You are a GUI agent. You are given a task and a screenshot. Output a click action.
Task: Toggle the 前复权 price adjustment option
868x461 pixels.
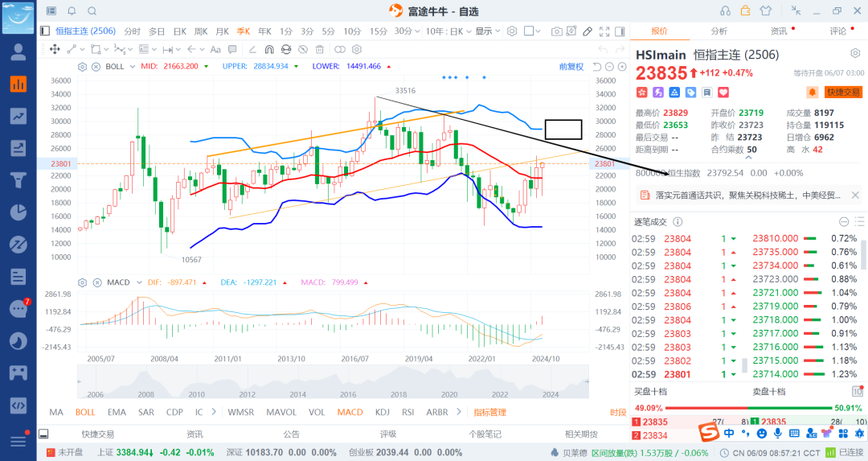571,67
